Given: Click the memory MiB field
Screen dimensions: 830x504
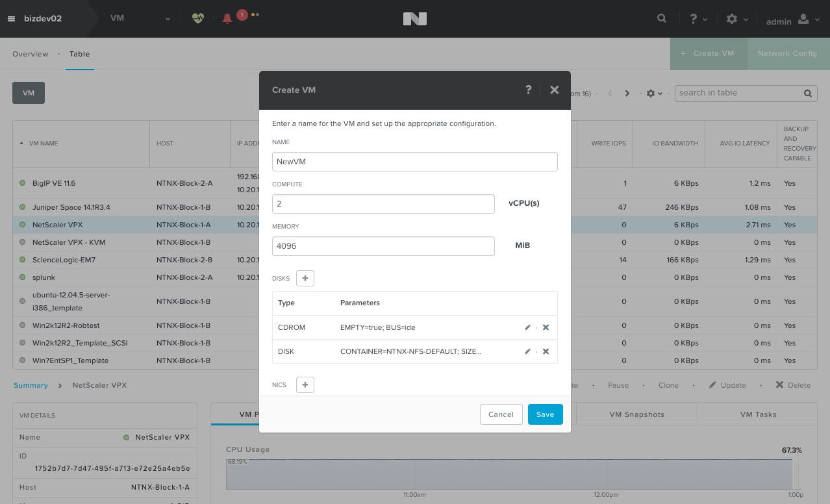Looking at the screenshot, I should (x=383, y=246).
